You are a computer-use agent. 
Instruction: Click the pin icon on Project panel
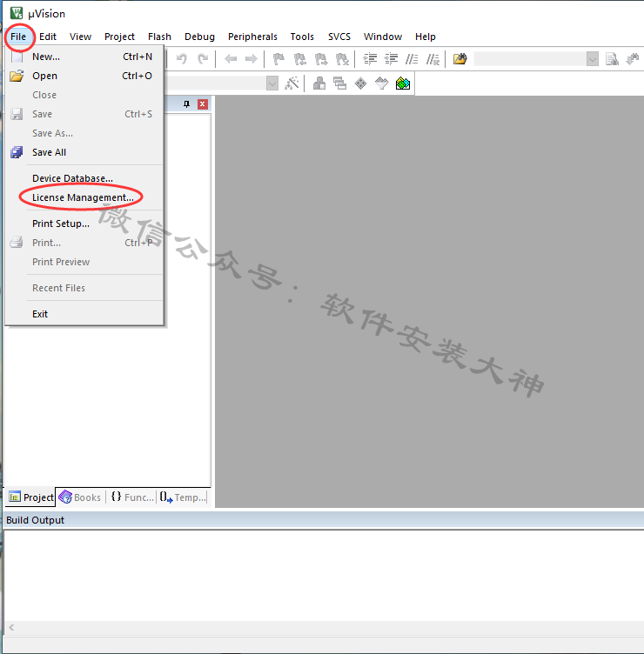186,103
